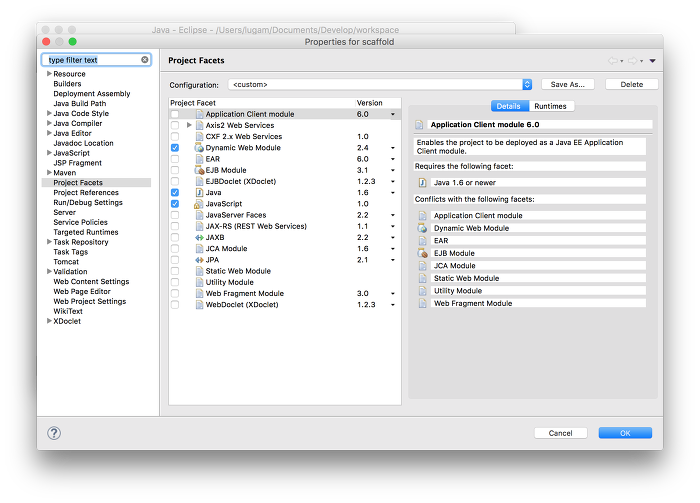Click the JavaScript facet icon

point(199,204)
